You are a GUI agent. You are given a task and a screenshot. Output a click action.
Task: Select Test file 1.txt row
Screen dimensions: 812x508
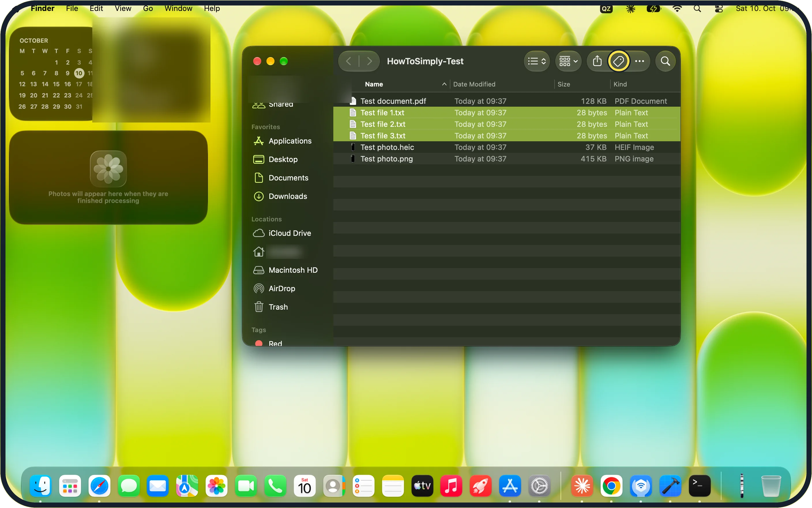[507, 112]
